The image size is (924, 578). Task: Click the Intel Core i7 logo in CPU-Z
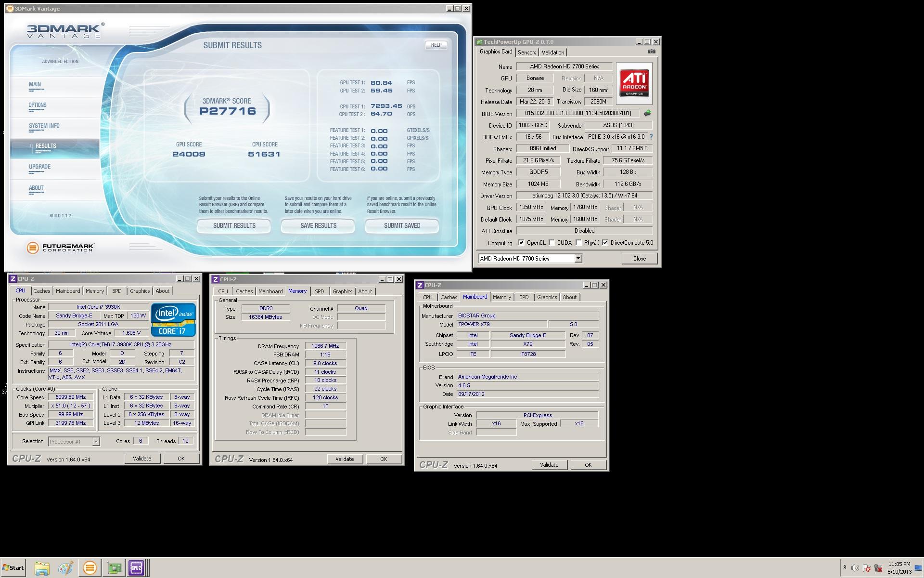click(x=173, y=319)
